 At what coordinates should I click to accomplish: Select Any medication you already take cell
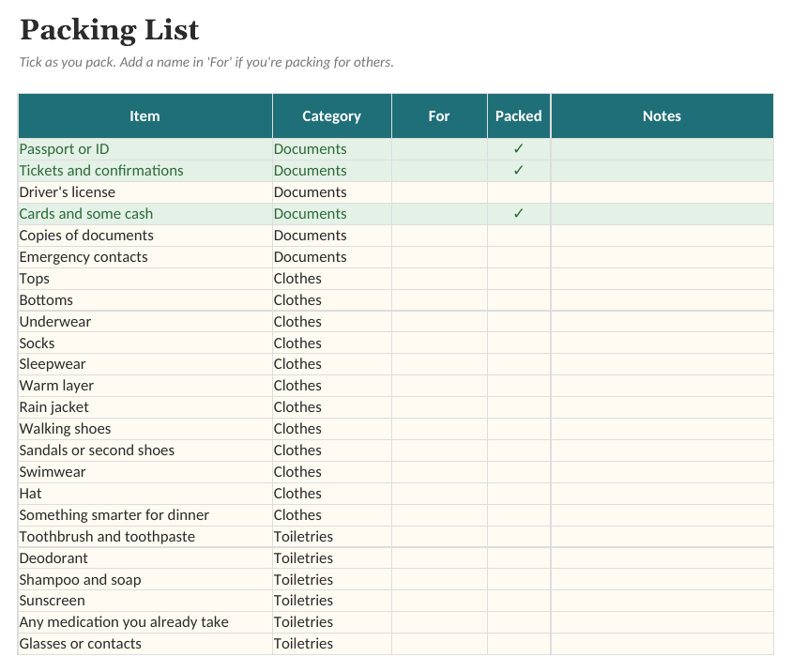(x=145, y=622)
